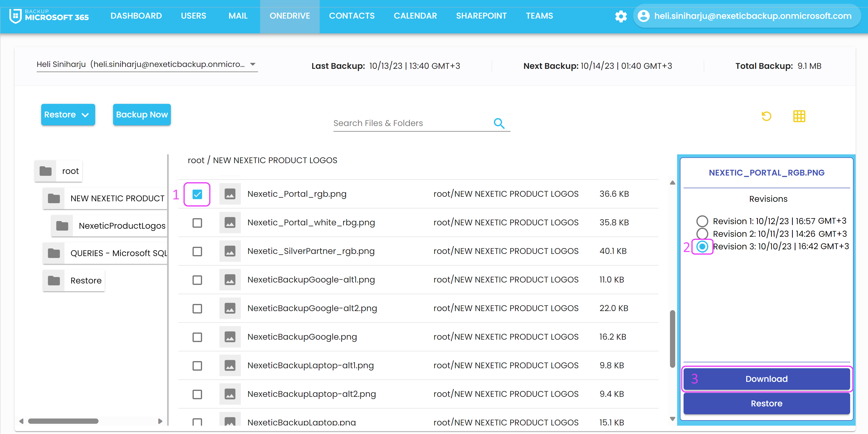Check NexeticBackupLaptop-alt2.png checkbox
Viewport: 868px width, 434px height.
(197, 394)
